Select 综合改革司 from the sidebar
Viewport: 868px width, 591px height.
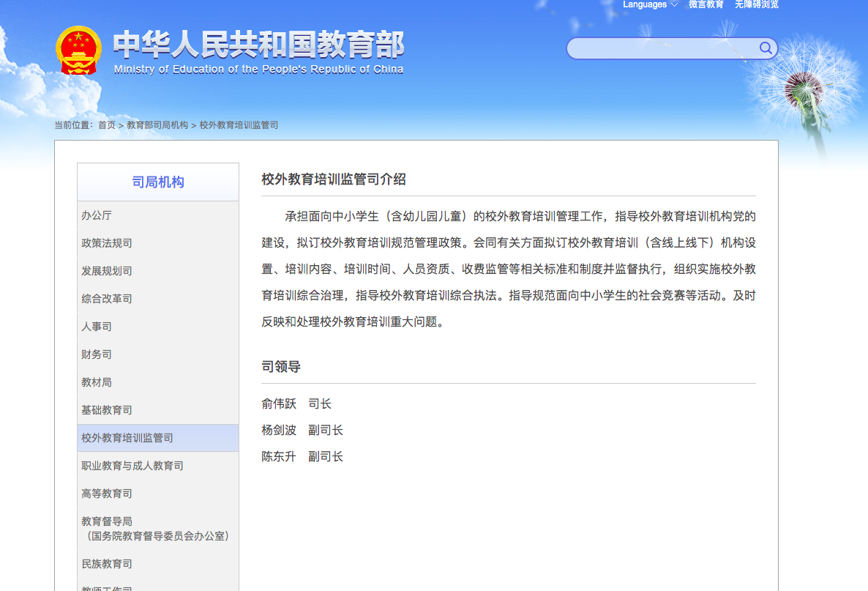coord(108,299)
